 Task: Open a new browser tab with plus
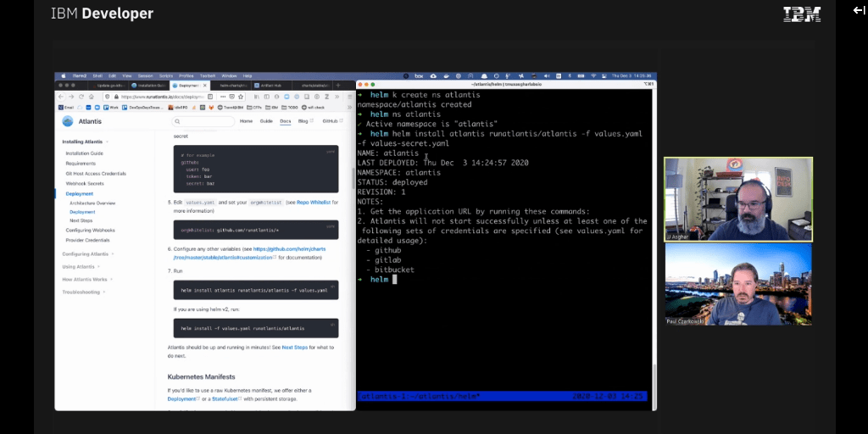point(339,86)
